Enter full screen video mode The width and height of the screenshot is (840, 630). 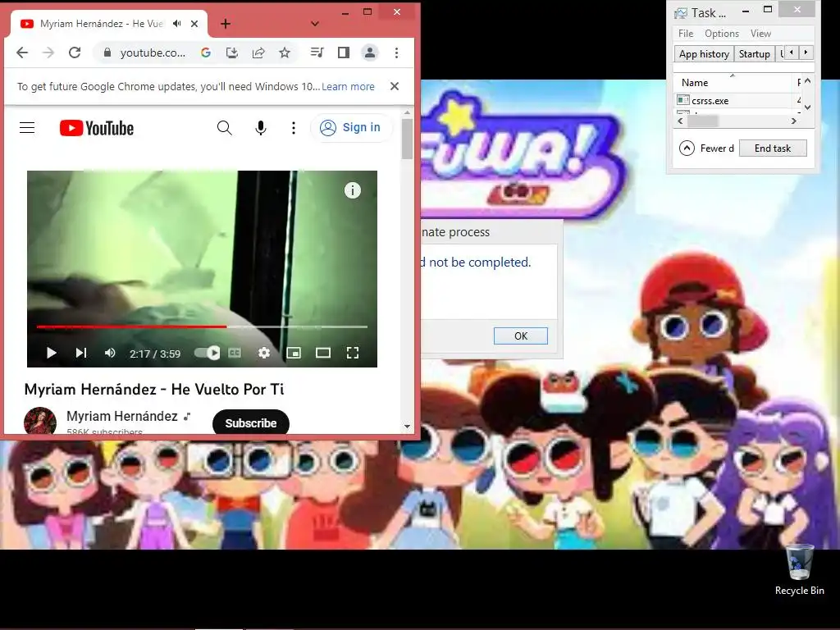point(353,353)
